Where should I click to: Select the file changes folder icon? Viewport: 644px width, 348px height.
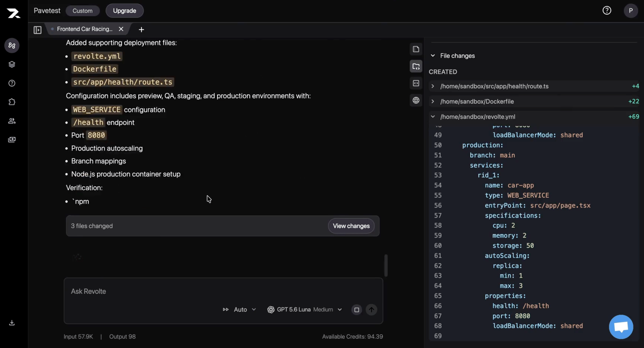coord(416,66)
